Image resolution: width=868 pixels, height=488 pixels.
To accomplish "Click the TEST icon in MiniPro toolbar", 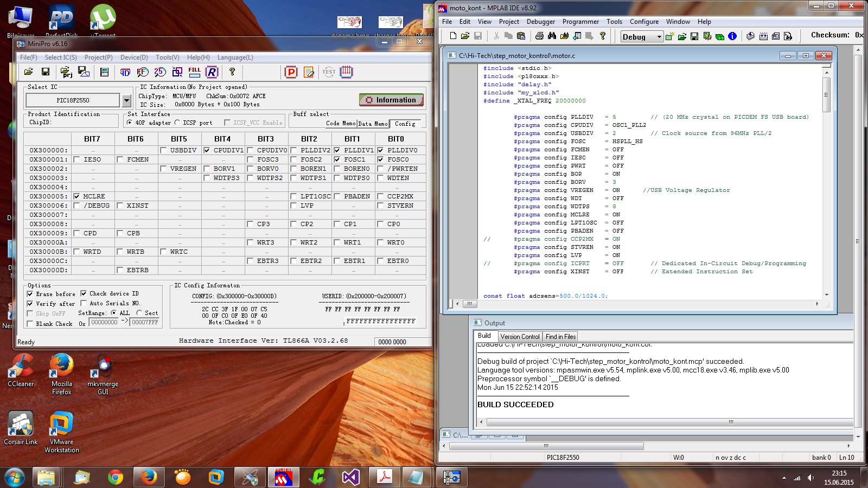I will click(x=329, y=72).
